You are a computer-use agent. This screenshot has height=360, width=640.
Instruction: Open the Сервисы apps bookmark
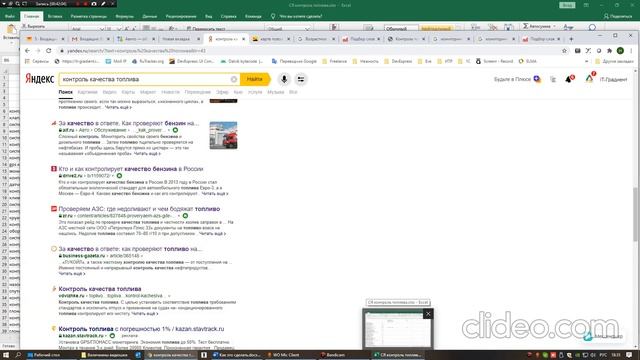(37, 61)
